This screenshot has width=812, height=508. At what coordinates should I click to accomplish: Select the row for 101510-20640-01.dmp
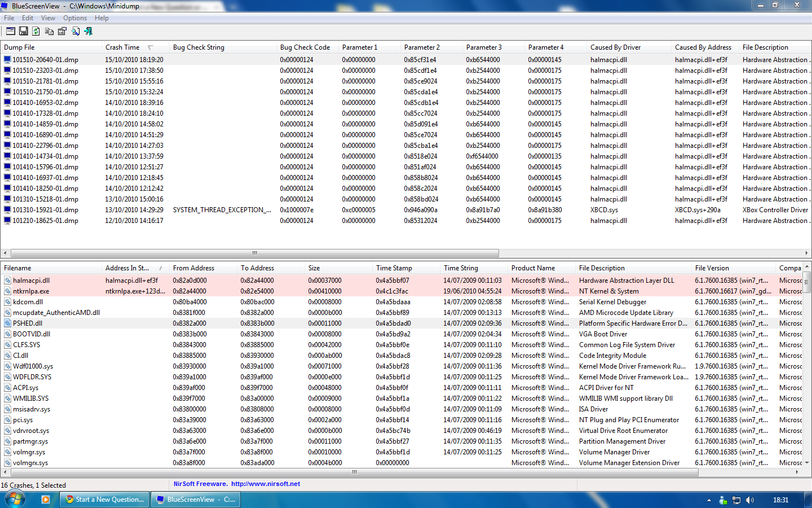pyautogui.click(x=406, y=59)
